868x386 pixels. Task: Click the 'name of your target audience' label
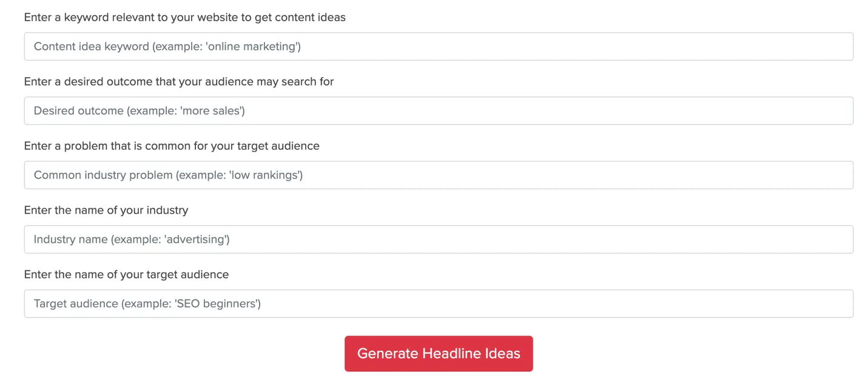(126, 275)
